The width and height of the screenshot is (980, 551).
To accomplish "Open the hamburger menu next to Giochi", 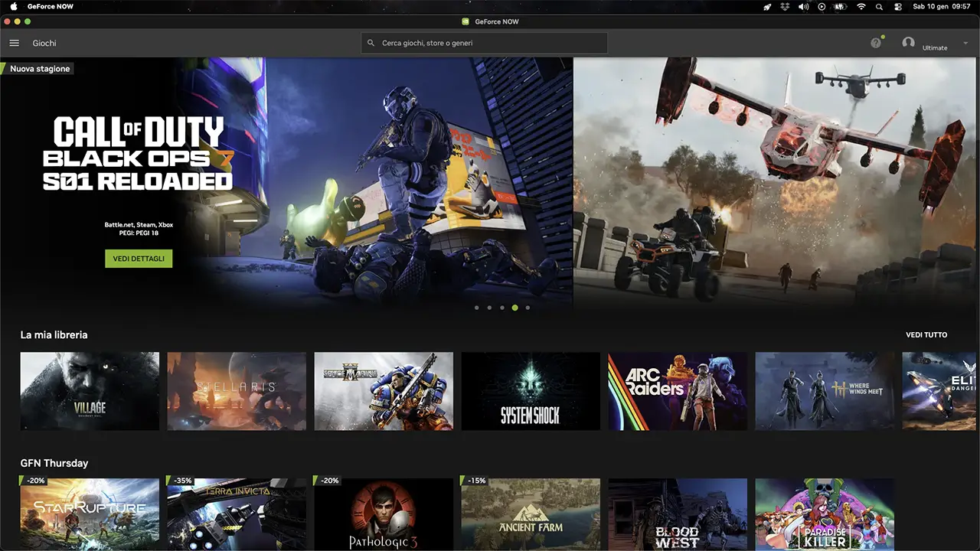I will tap(14, 43).
